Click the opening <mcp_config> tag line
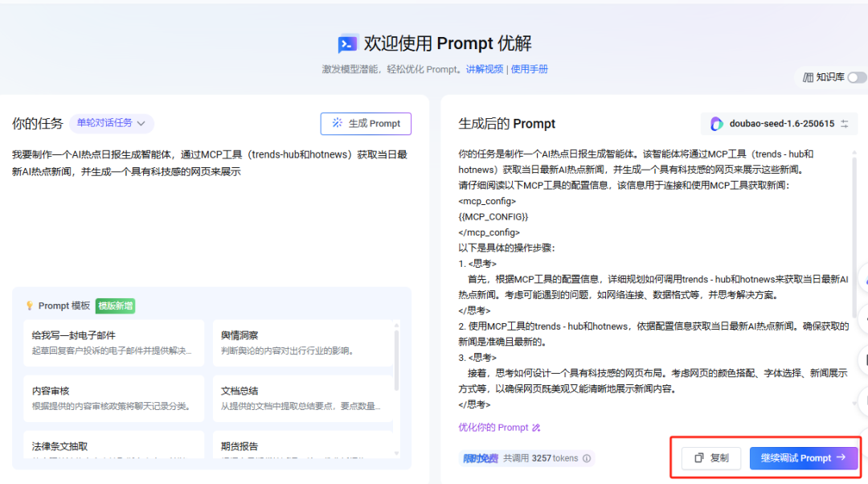 pos(487,201)
